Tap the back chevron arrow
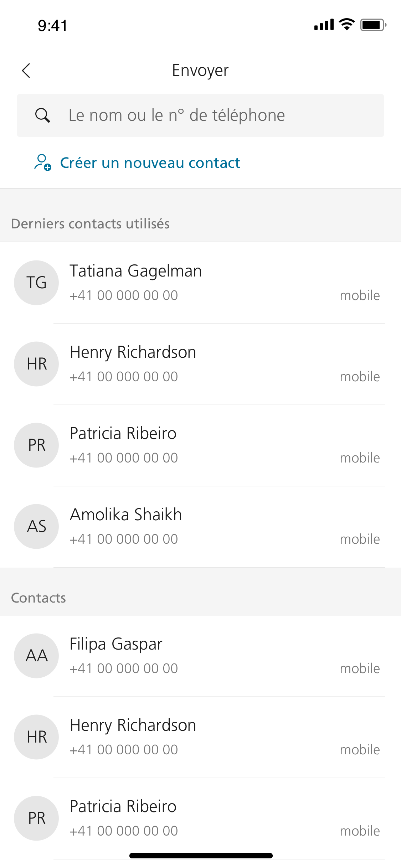 26,71
